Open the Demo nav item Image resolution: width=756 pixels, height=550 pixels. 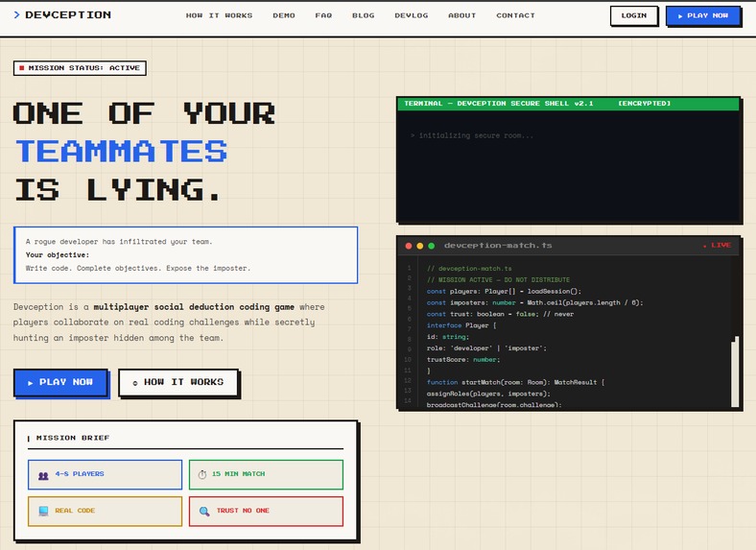pos(284,15)
